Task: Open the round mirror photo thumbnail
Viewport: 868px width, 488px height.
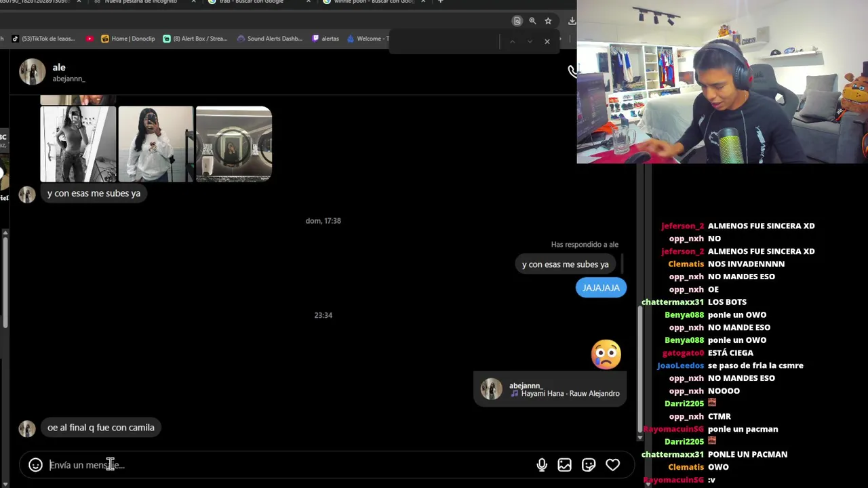Action: coord(234,144)
